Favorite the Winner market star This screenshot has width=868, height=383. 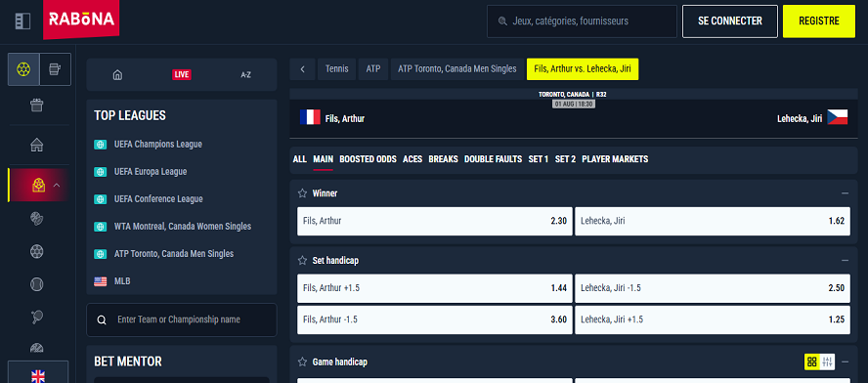(302, 193)
